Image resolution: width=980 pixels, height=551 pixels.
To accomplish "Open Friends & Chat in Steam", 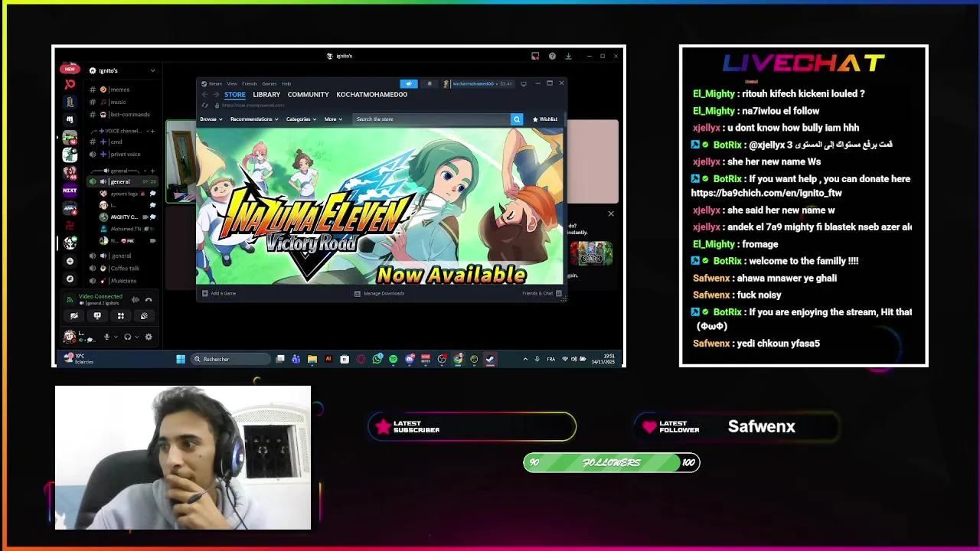I will click(541, 293).
